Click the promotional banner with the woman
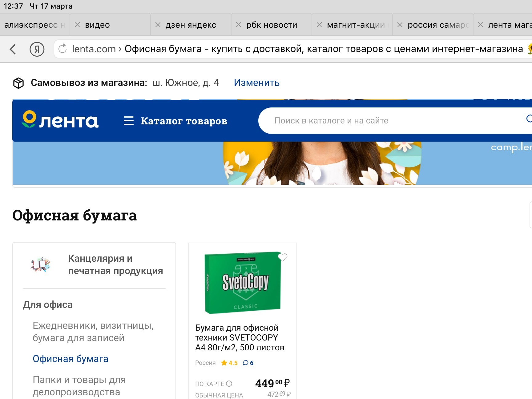The image size is (532, 399). point(272,163)
